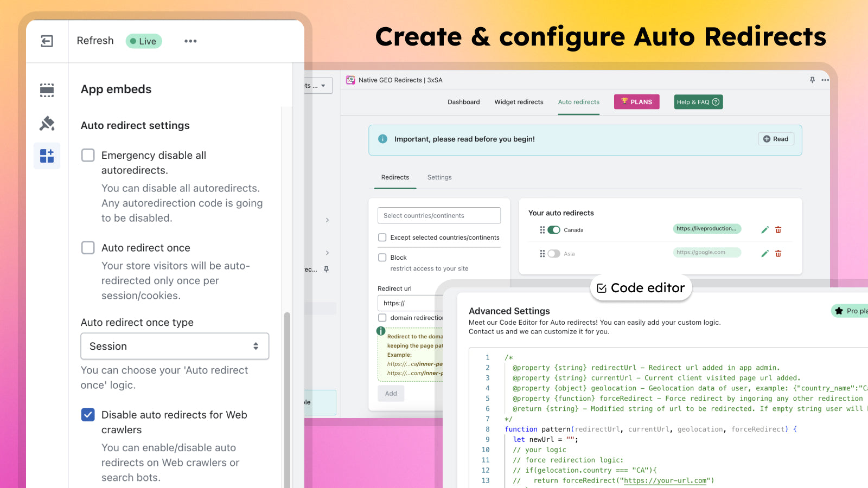The width and height of the screenshot is (868, 488).
Task: Click the PLANS button
Action: pyautogui.click(x=636, y=102)
